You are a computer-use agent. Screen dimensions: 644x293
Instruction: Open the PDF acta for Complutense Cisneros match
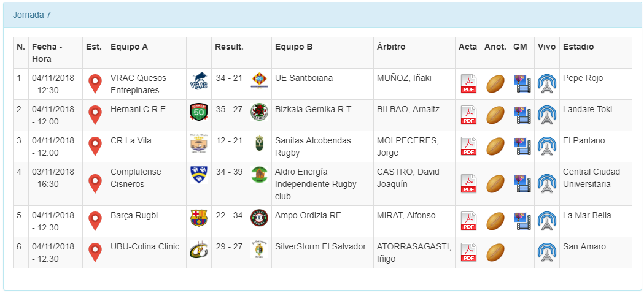468,184
